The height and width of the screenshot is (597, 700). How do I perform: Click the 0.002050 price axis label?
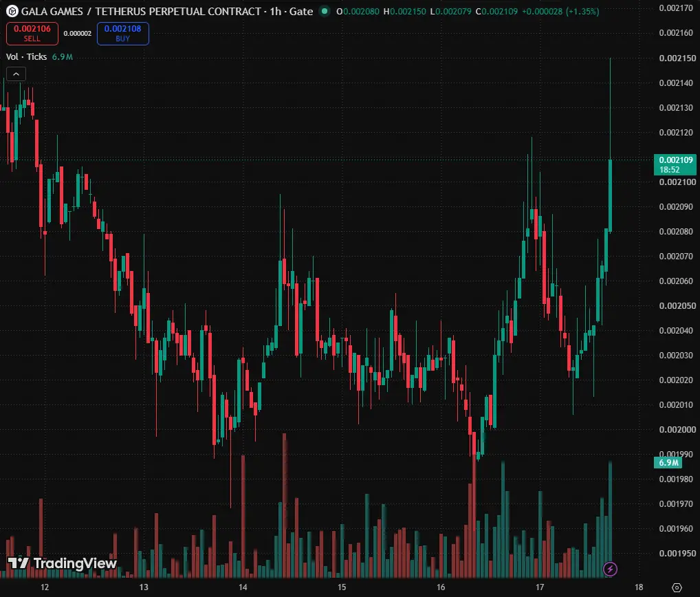coord(677,306)
